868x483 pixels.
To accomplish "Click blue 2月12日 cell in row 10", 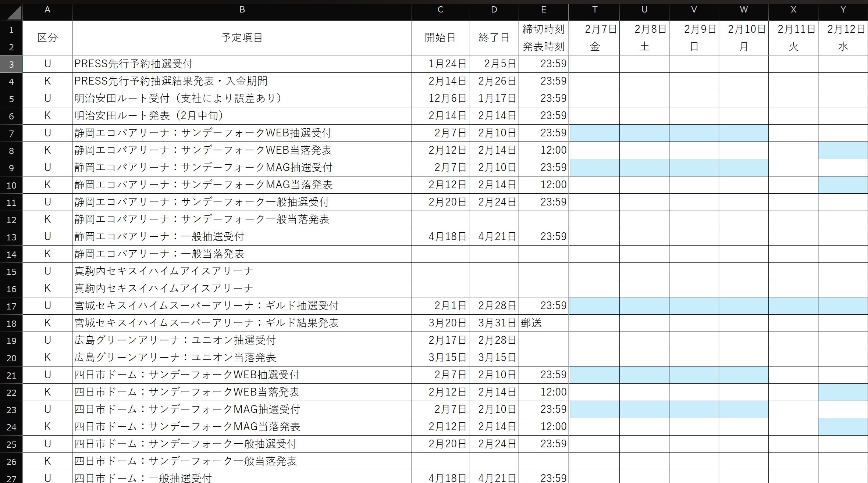I will 843,185.
